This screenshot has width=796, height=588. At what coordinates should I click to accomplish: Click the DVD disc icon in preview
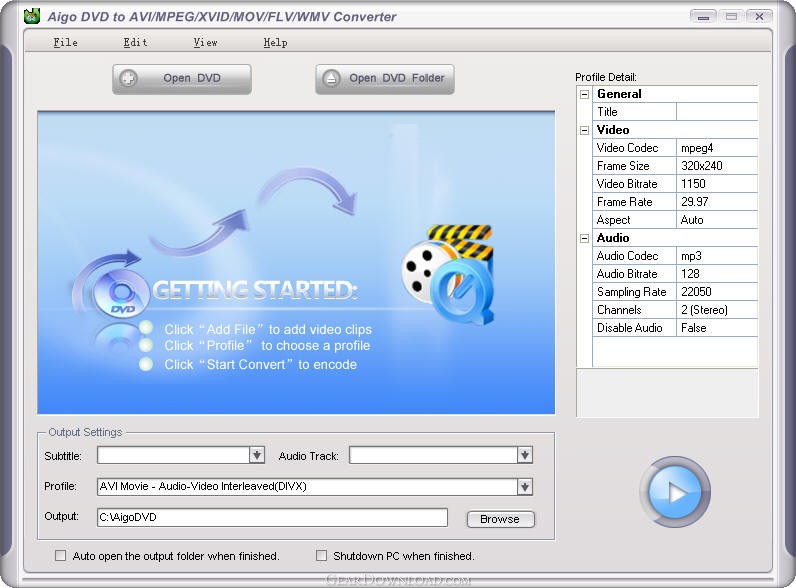click(x=120, y=295)
